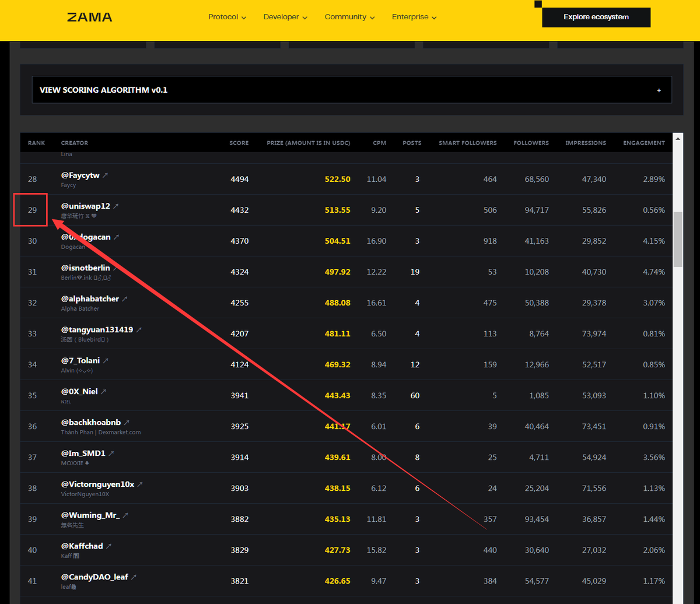Select impressions value 73,974
Image resolution: width=700 pixels, height=604 pixels.
tap(594, 333)
